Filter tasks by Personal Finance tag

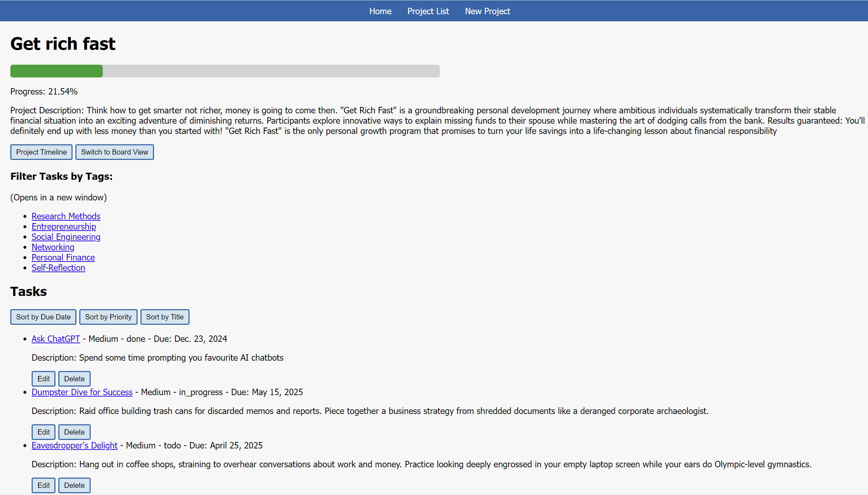(x=63, y=257)
